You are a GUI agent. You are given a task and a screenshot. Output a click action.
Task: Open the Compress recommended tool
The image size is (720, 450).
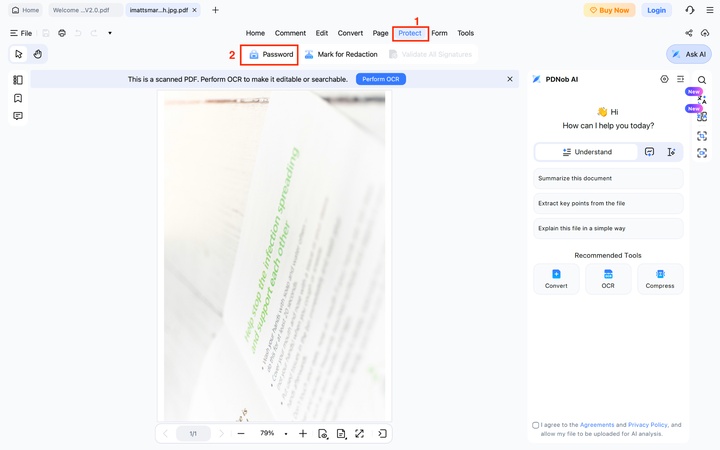point(660,279)
